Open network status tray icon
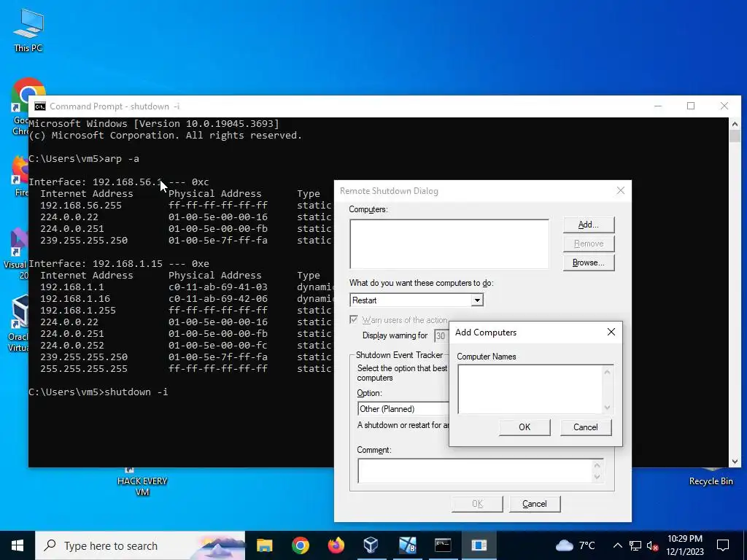 [635, 545]
